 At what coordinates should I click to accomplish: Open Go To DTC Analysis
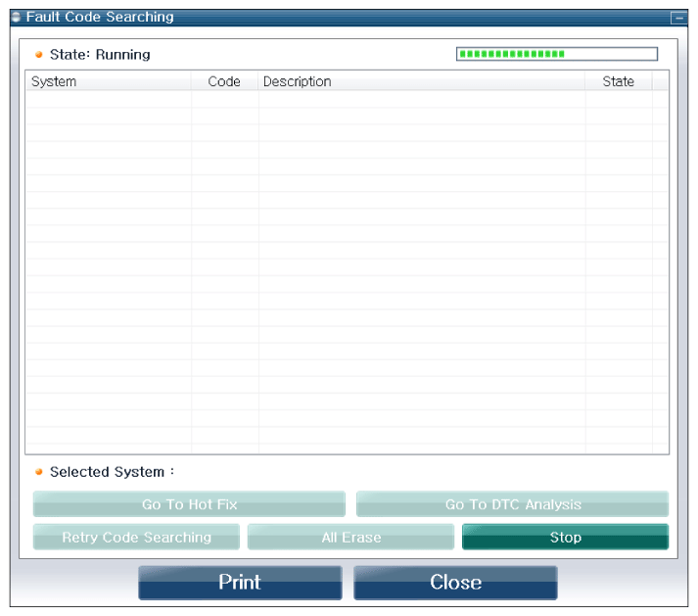pos(512,504)
